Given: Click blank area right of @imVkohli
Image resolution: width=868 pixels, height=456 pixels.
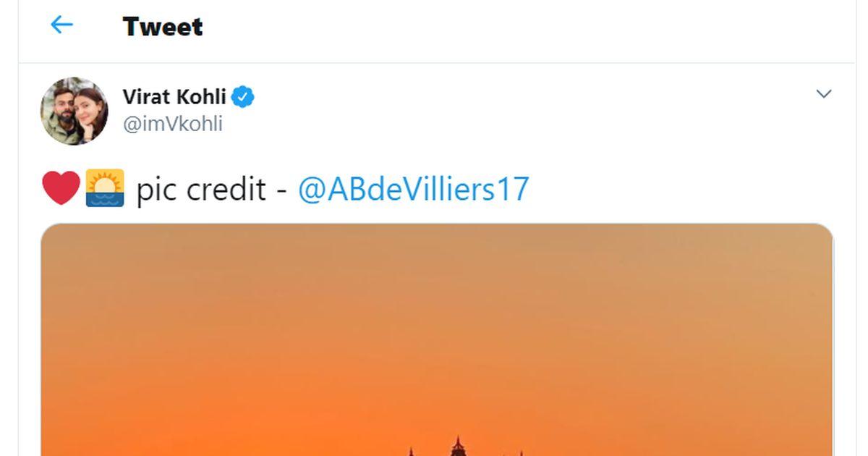Looking at the screenshot, I should coord(506,124).
